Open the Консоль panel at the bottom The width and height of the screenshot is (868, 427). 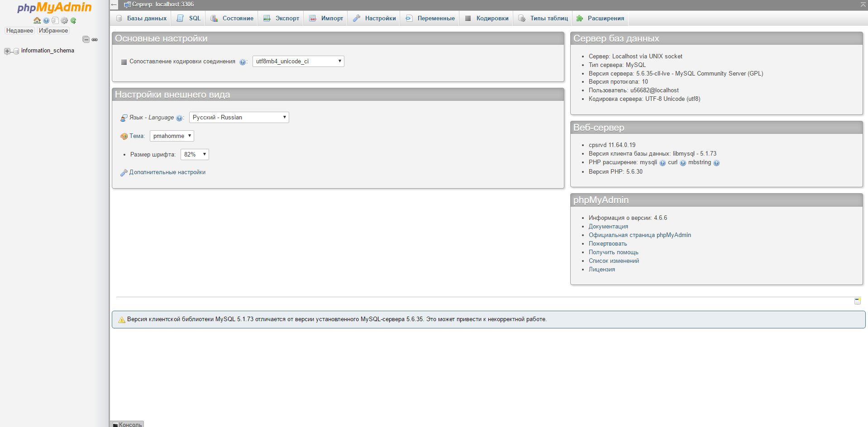click(127, 424)
